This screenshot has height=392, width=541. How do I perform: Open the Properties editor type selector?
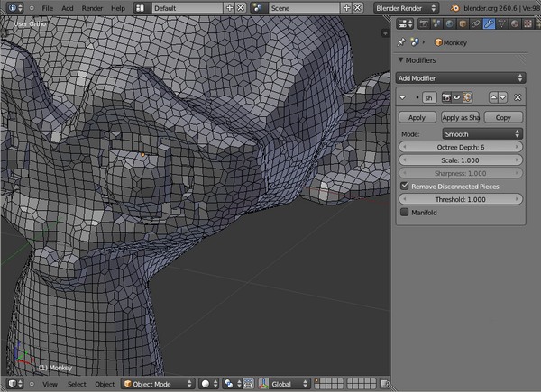[x=405, y=23]
